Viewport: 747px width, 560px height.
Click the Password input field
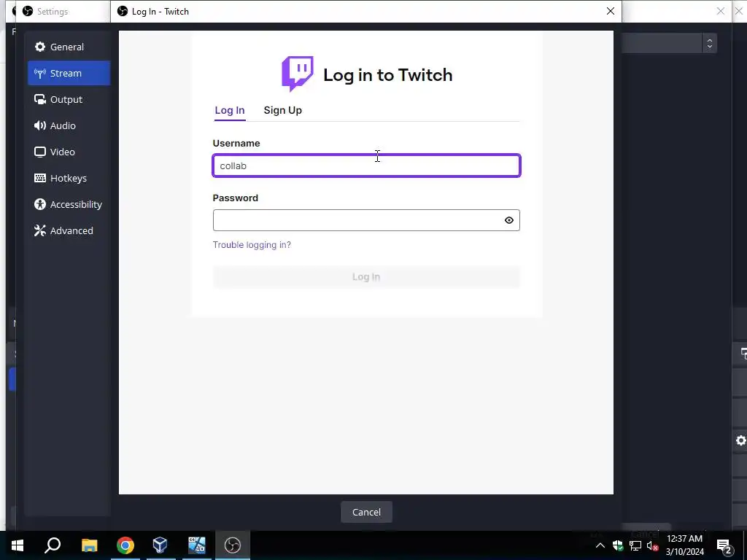coord(366,220)
